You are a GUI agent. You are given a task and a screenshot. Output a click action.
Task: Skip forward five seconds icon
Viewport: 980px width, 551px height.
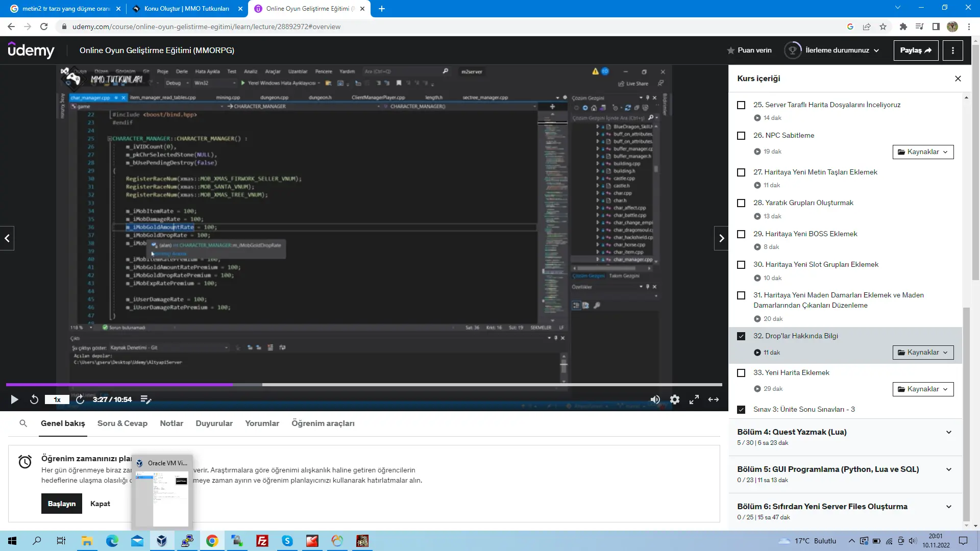point(80,399)
